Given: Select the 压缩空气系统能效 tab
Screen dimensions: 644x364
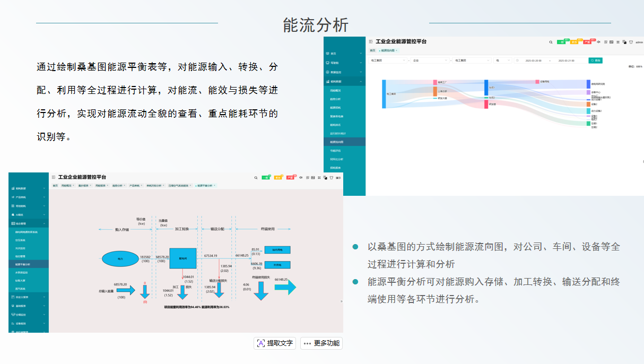Looking at the screenshot, I should pos(180,186).
